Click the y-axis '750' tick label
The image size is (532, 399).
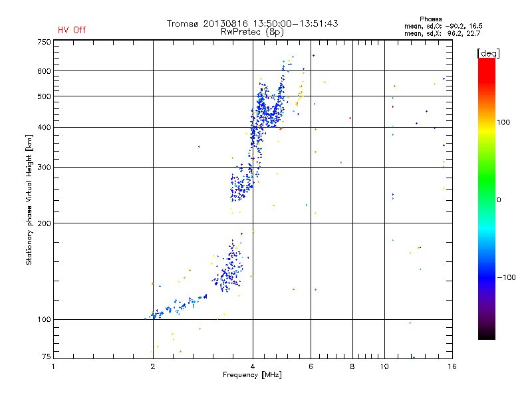(x=44, y=42)
